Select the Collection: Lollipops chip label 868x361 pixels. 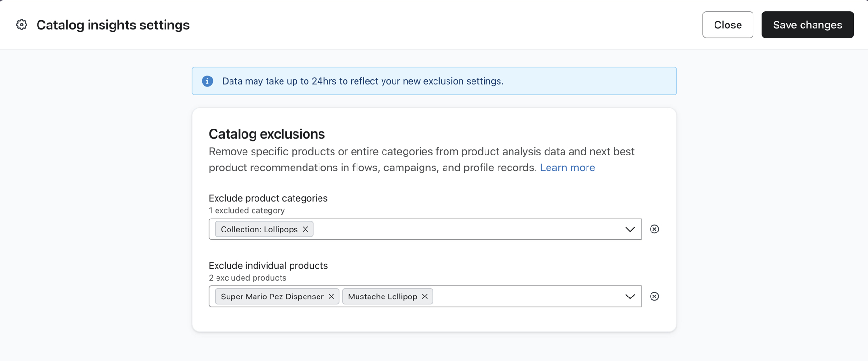point(259,229)
